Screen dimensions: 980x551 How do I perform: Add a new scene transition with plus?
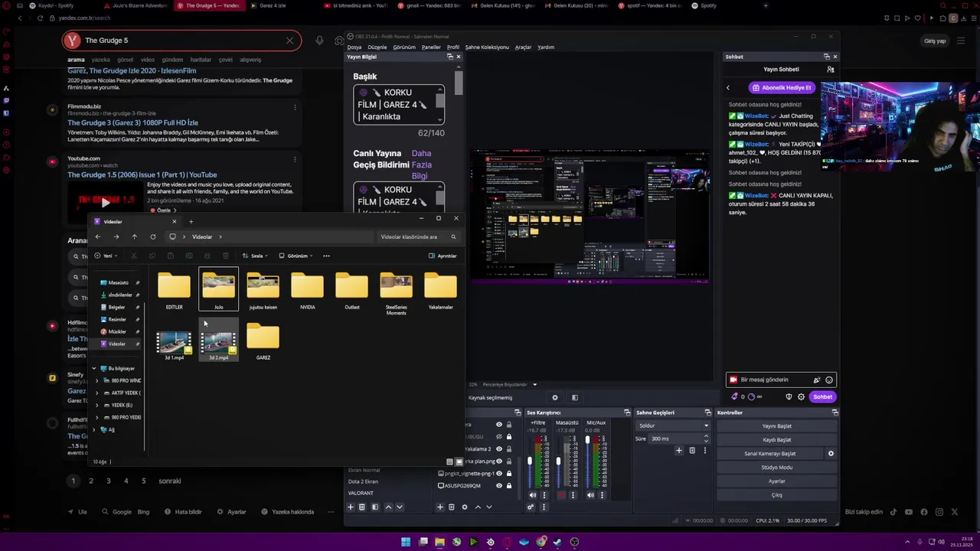coord(678,450)
